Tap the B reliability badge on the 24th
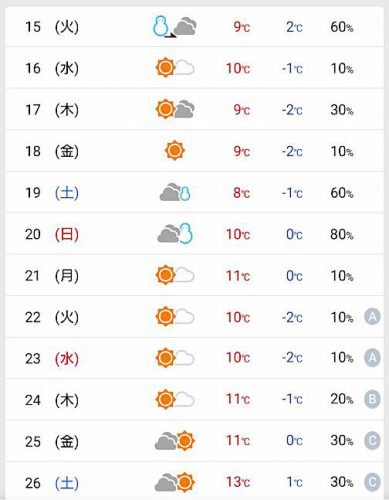Screen dimensions: 389x500 click(372, 399)
